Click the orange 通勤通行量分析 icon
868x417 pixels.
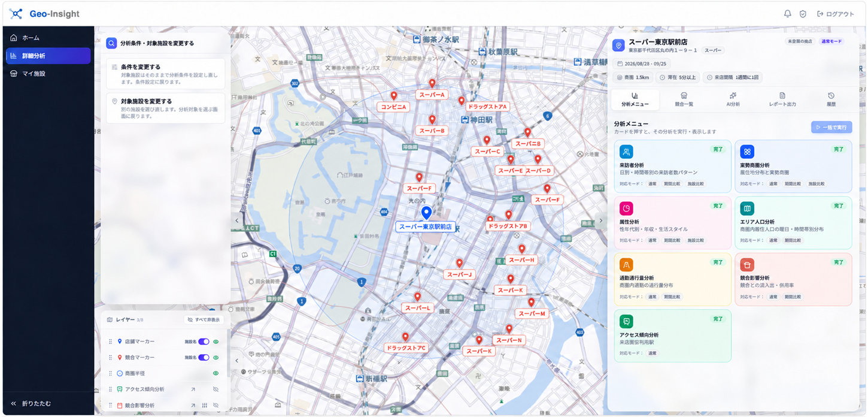coord(626,264)
